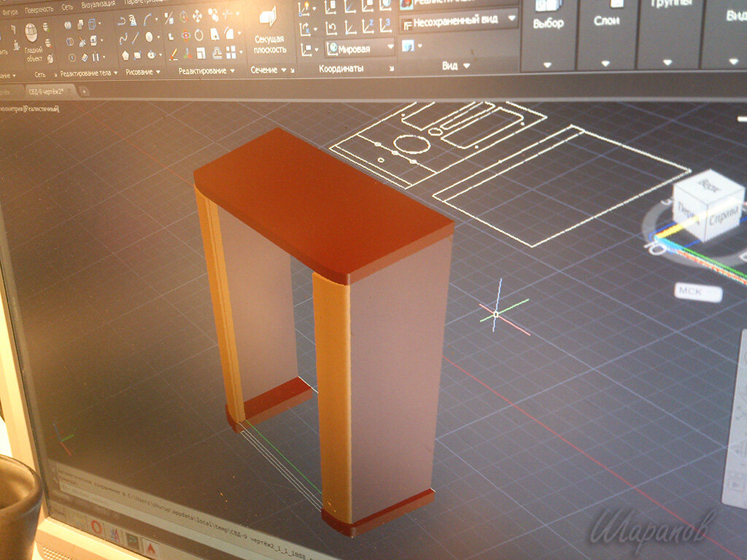
Task: Expand the arrow under Выбор
Action: tap(547, 65)
